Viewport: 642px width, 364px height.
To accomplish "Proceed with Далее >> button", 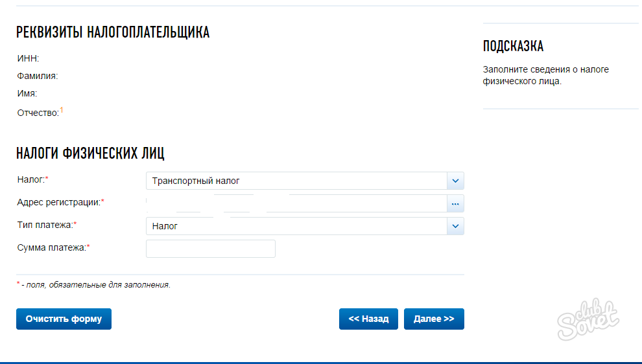I will 434,319.
